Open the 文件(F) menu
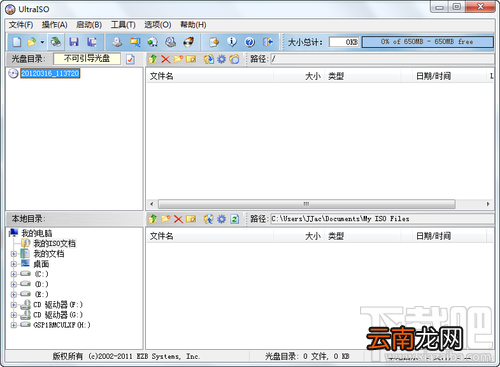Screen dimensions: 500x367 click(21, 25)
